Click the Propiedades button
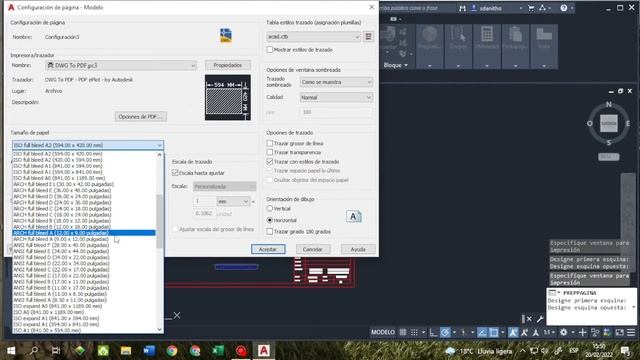The height and width of the screenshot is (360, 640). [x=228, y=65]
